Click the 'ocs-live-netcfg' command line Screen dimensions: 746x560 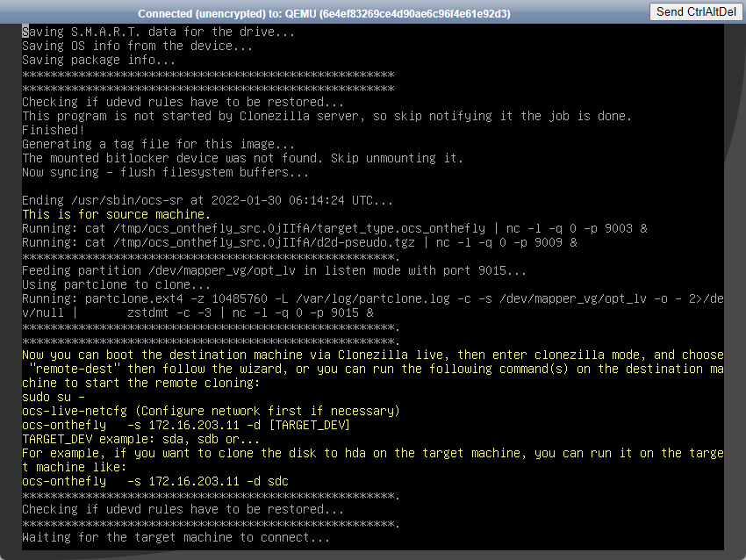point(211,411)
